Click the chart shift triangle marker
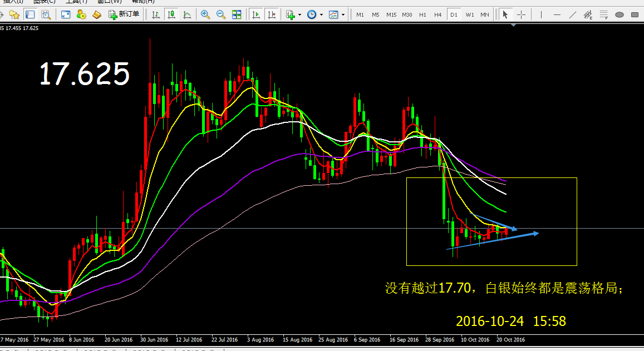644x351 pixels. [x=513, y=26]
